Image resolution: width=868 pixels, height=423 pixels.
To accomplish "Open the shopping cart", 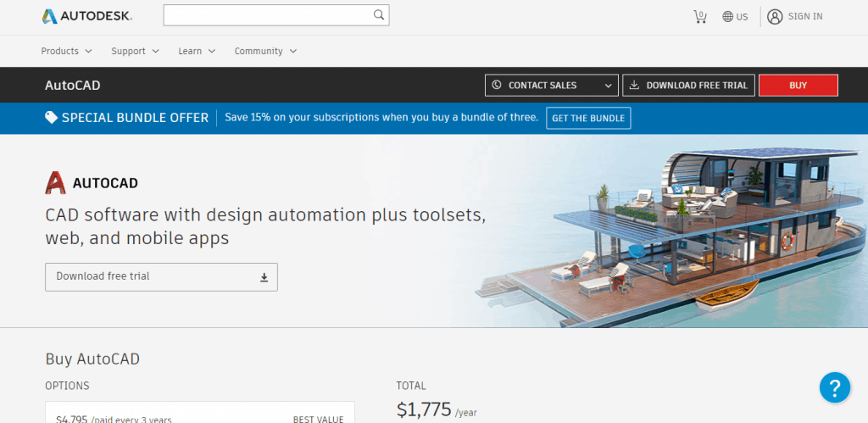I will (699, 16).
